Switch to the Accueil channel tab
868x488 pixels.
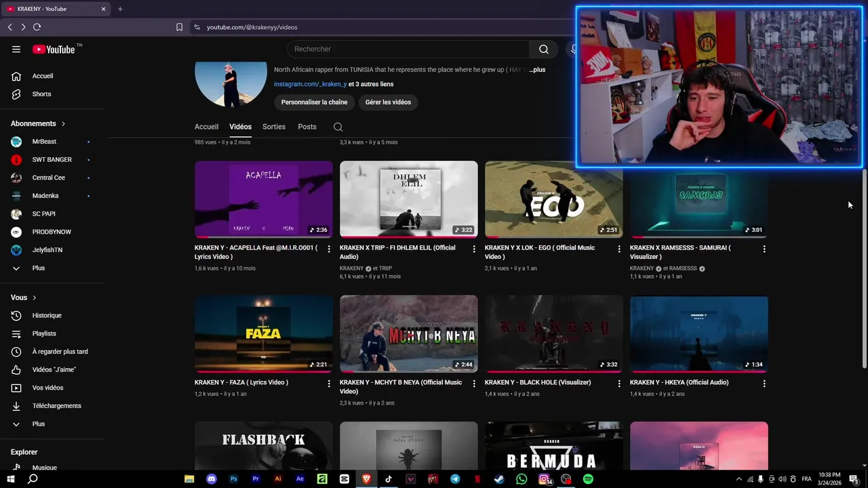206,127
